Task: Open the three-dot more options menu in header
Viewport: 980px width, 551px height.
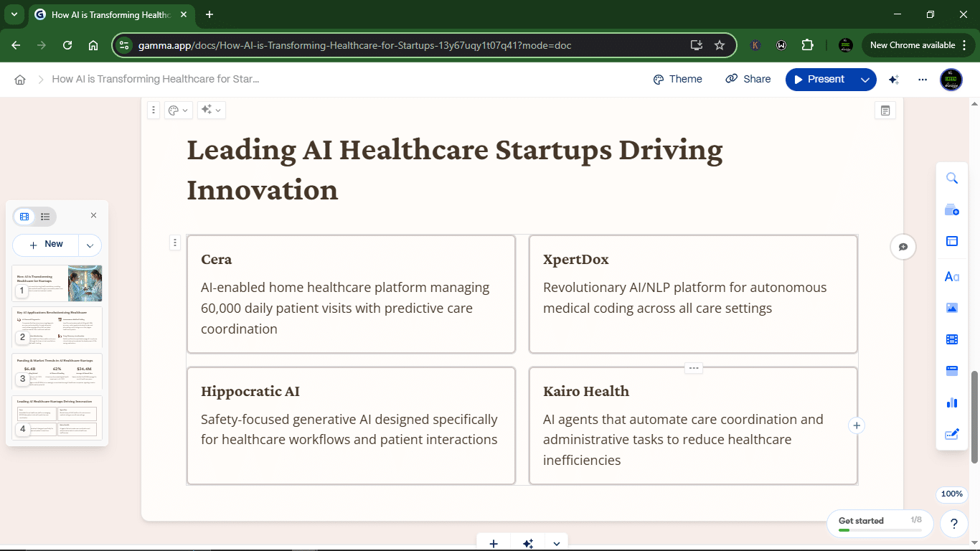Action: pyautogui.click(x=923, y=80)
